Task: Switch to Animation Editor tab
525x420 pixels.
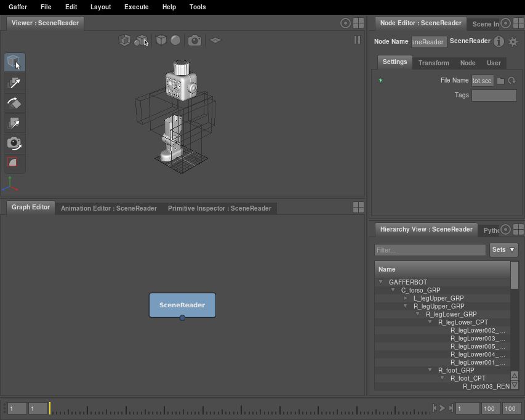Action: tap(109, 208)
